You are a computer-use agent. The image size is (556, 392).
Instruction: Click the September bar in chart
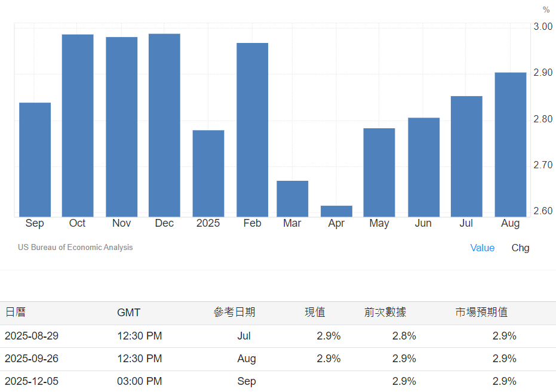(35, 159)
